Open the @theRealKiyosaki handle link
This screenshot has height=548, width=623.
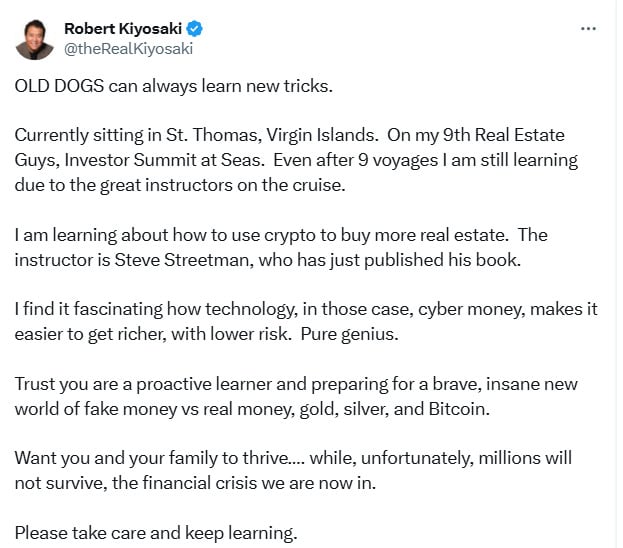[x=128, y=48]
